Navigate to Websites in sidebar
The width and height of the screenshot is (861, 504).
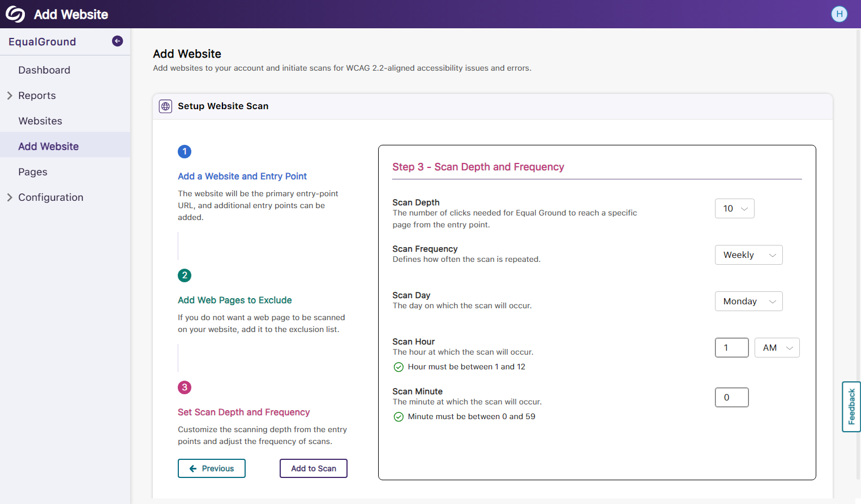[40, 121]
